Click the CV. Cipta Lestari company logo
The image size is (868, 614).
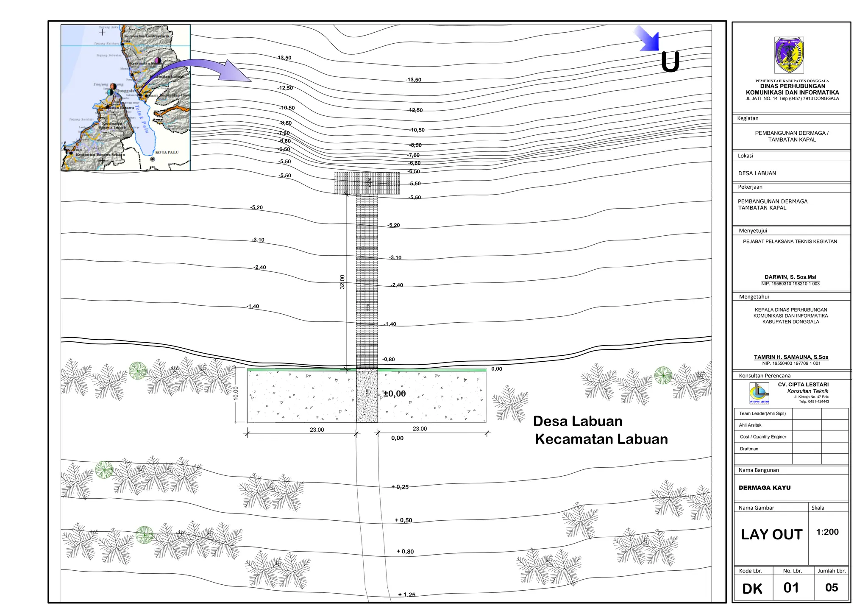(x=759, y=393)
